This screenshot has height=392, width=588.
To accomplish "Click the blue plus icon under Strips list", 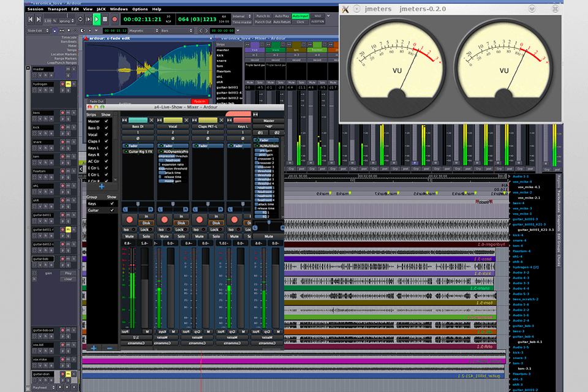I will [x=101, y=186].
